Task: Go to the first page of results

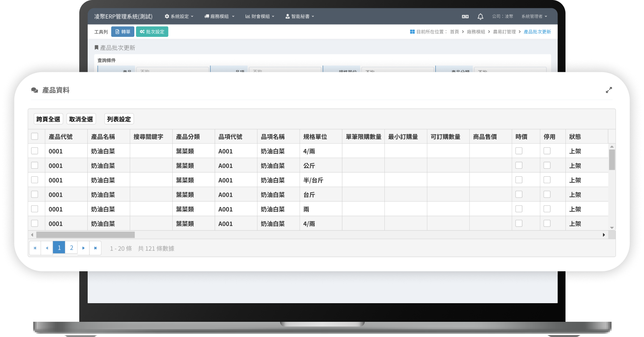Action: 35,248
